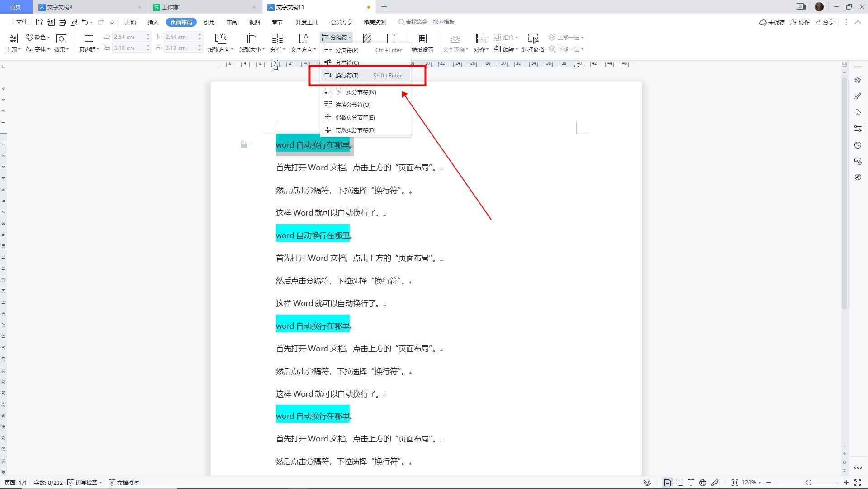The height and width of the screenshot is (489, 868).
Task: Select the 纸张大小 paper size tool
Action: (x=251, y=42)
